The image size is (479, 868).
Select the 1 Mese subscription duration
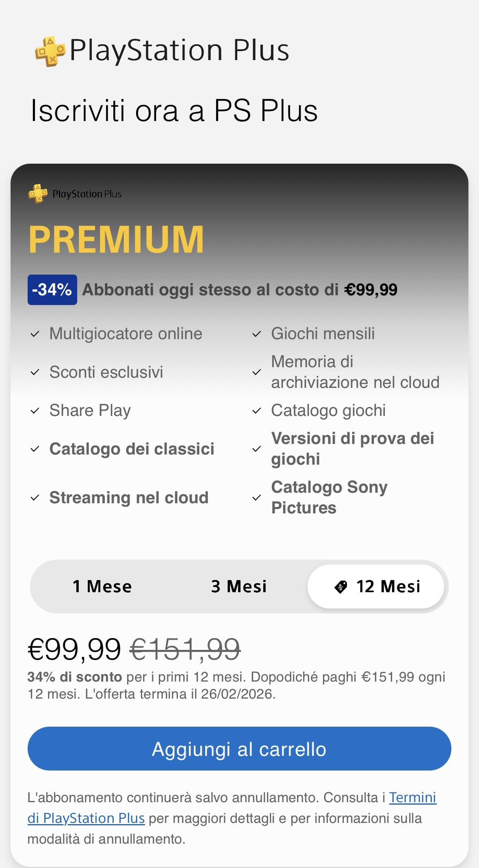(x=102, y=587)
